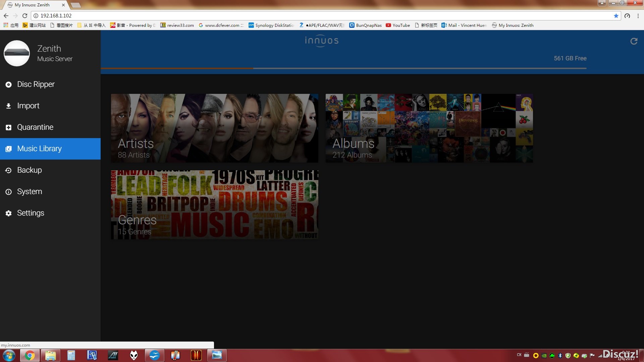This screenshot has width=644, height=362.
Task: Open the Calculator from the taskbar
Action: 71,355
